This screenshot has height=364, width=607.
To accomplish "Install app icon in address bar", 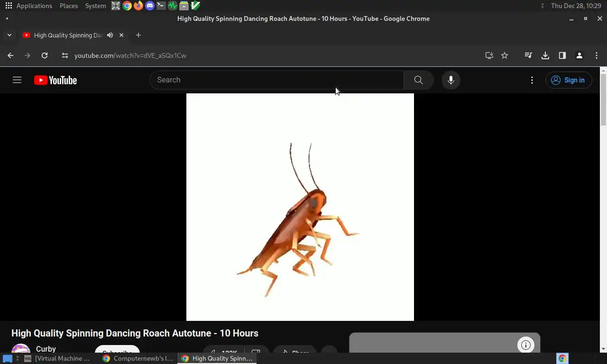I will 489,55.
